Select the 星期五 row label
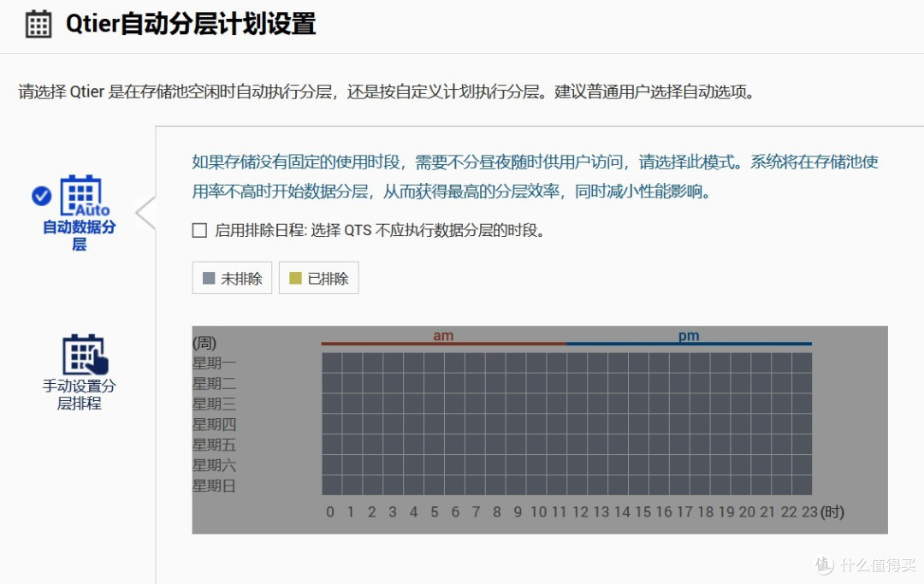 [214, 445]
